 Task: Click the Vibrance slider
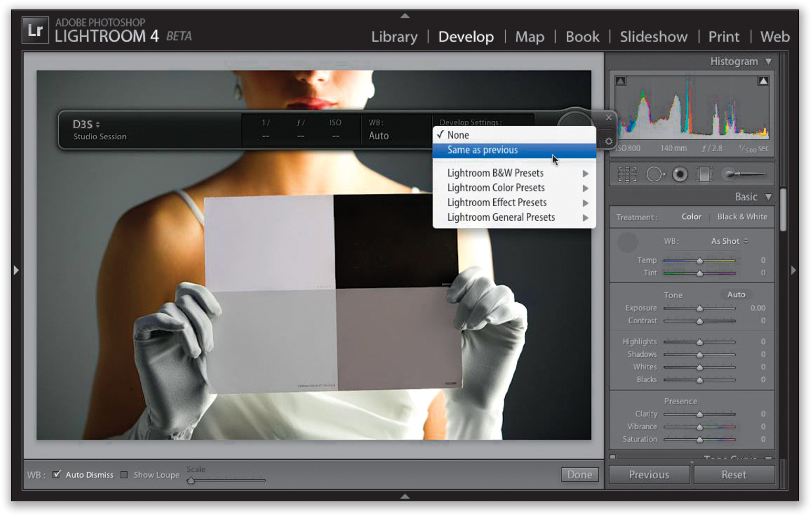click(x=700, y=427)
